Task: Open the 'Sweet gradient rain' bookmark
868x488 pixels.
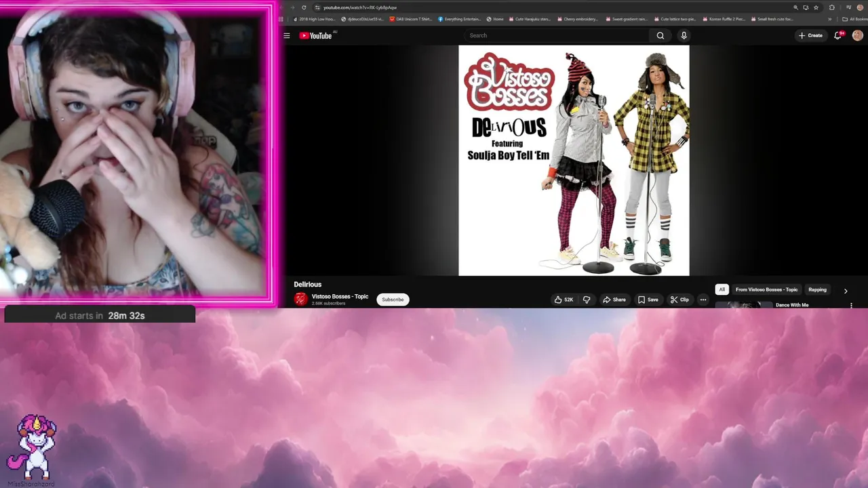Action: tap(626, 19)
